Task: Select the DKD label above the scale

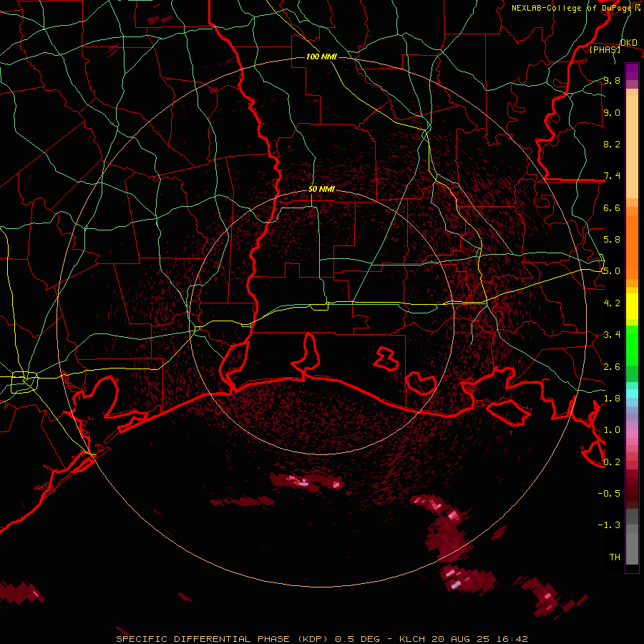Action: [628, 42]
